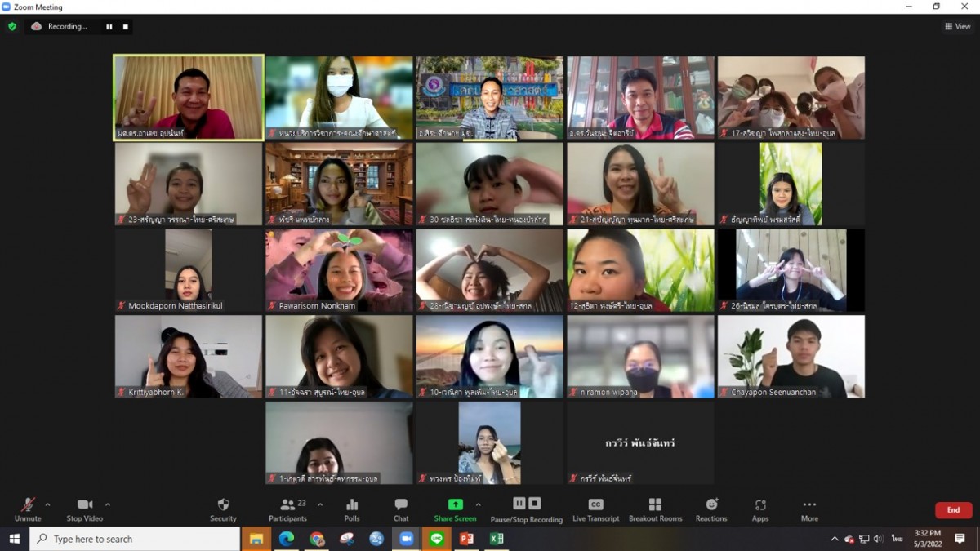The image size is (980, 551).
Task: Open the View layout menu
Action: tap(958, 26)
